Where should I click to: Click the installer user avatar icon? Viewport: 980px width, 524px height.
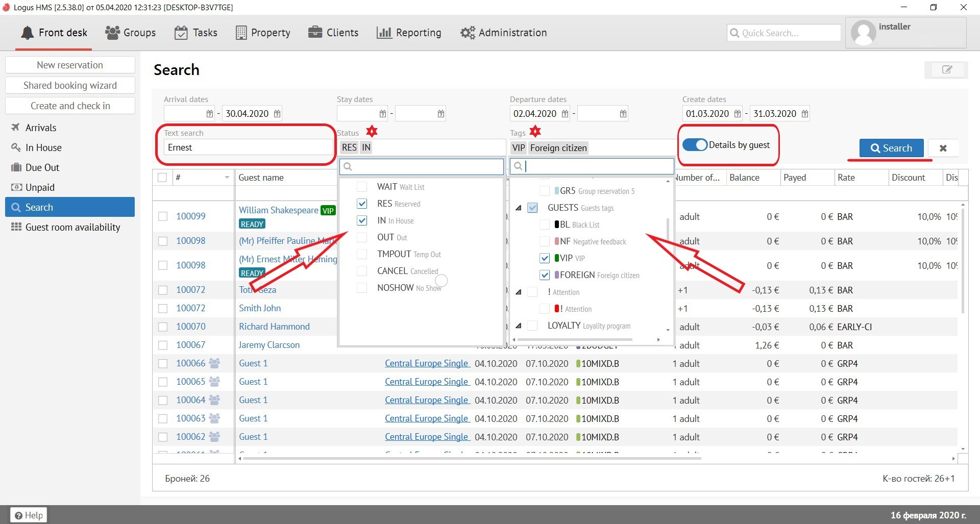click(863, 33)
